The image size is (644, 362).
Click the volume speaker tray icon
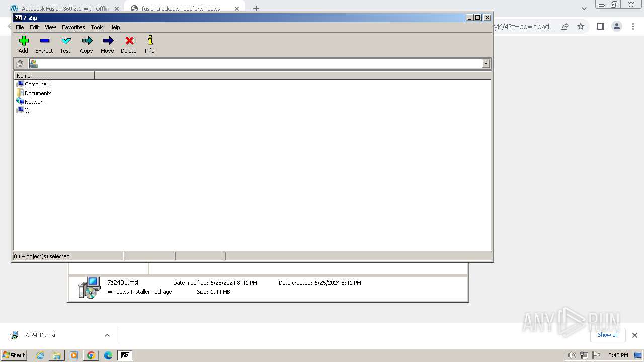point(572,355)
